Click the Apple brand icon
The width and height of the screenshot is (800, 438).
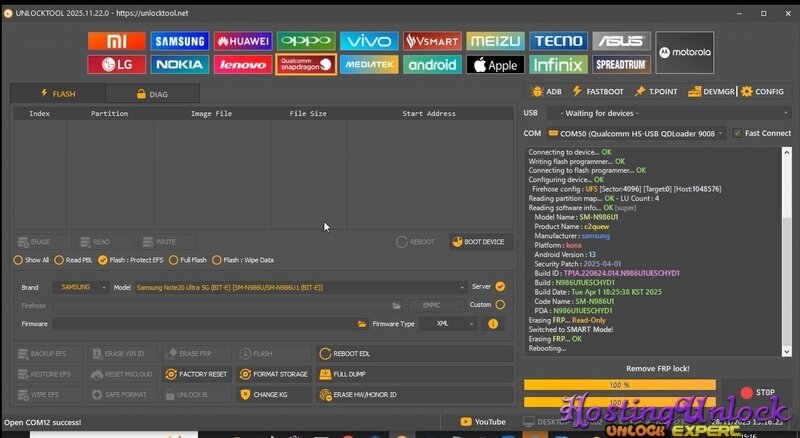(x=494, y=65)
